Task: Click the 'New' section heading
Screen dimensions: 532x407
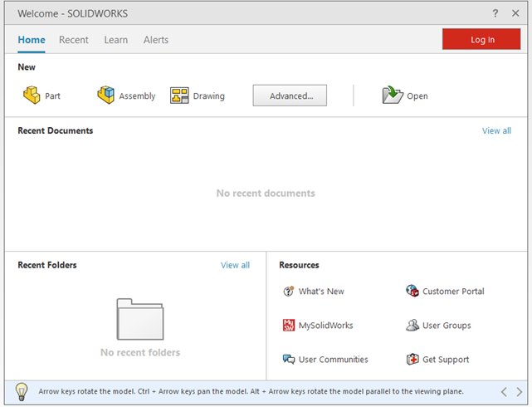Action: tap(27, 67)
